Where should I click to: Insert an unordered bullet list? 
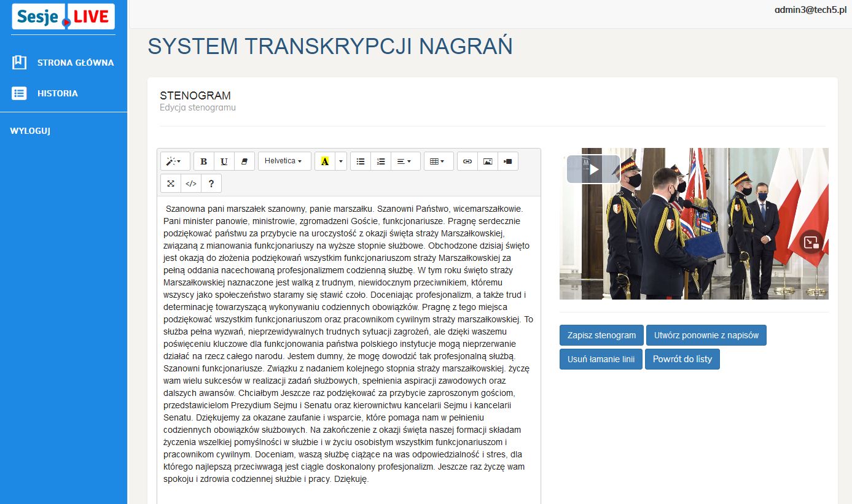point(361,161)
